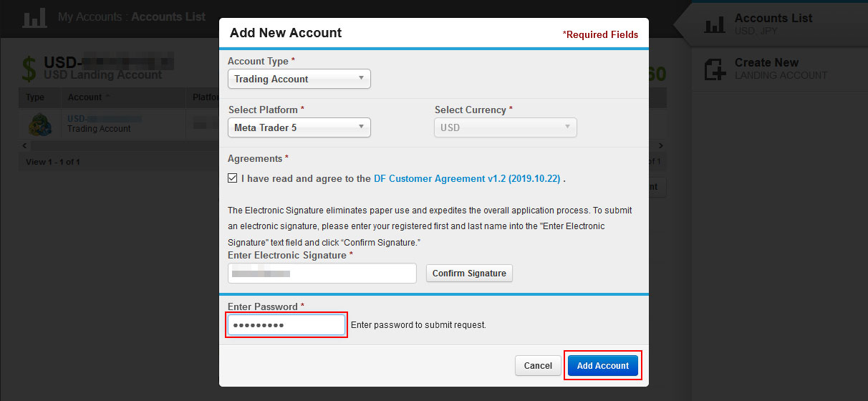Toggle the DF Customer Agreement checkbox
The width and height of the screenshot is (868, 401).
click(232, 178)
